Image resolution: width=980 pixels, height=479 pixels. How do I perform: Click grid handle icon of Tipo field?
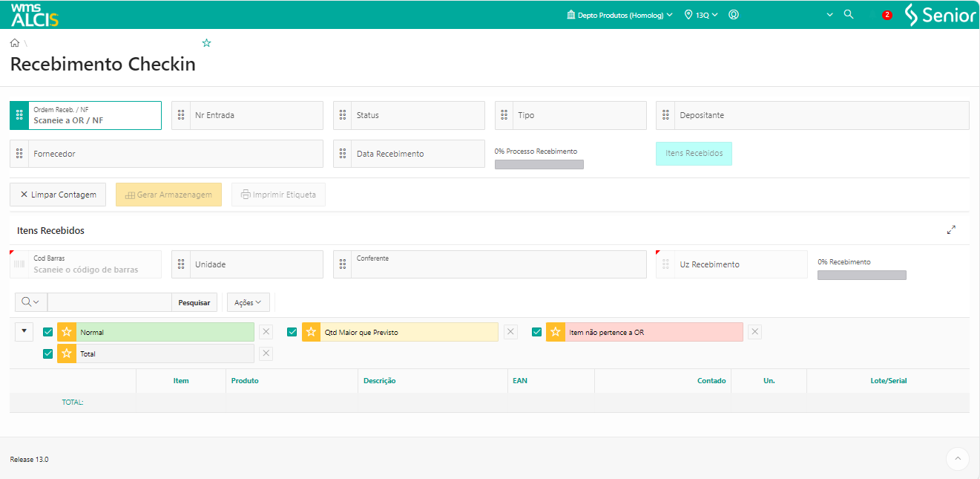(x=504, y=115)
